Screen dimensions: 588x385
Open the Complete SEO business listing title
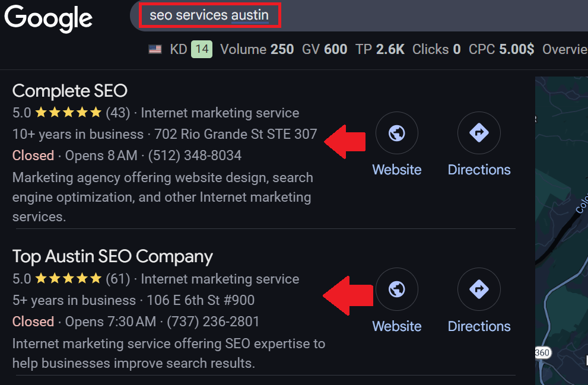click(x=70, y=91)
